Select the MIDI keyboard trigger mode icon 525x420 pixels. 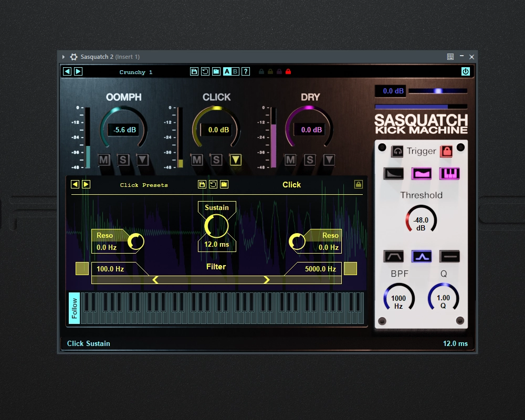click(x=449, y=173)
